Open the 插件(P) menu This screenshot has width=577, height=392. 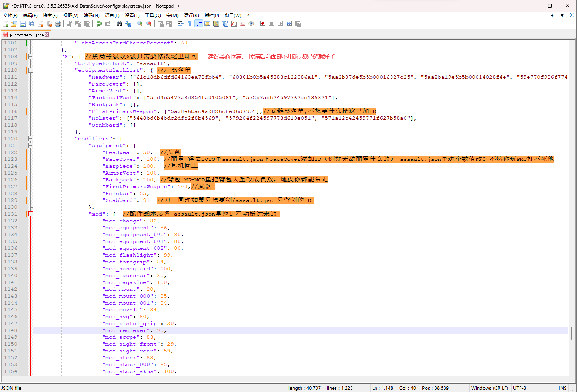pyautogui.click(x=212, y=16)
